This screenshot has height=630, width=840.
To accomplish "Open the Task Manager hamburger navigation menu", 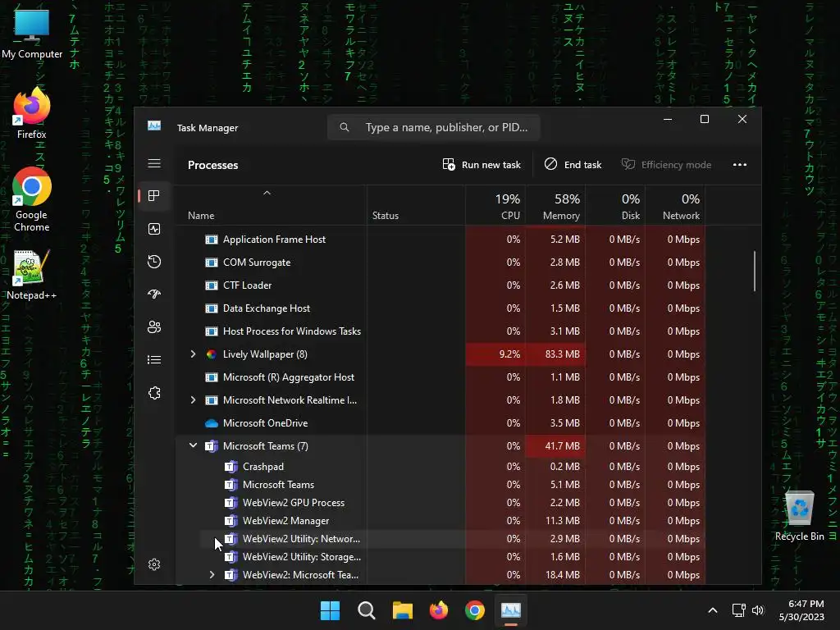I will [x=153, y=163].
